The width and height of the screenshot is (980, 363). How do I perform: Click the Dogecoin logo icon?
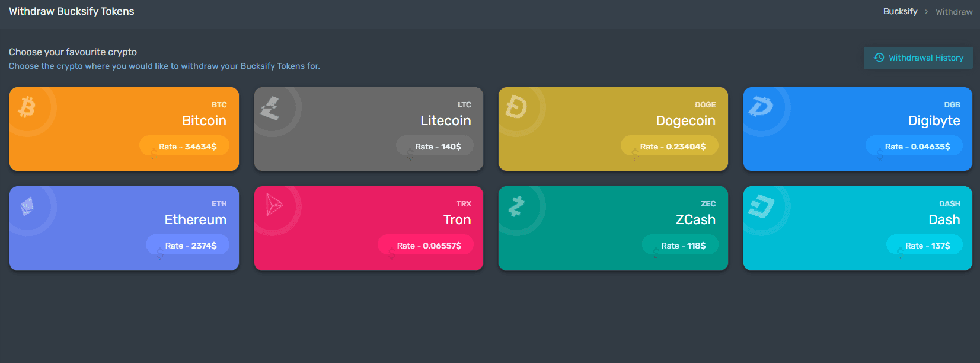[516, 107]
